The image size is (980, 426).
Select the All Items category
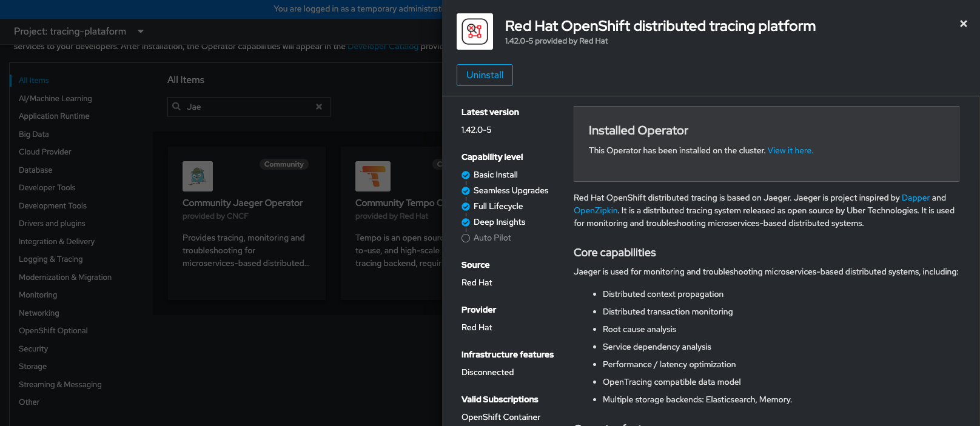point(34,81)
